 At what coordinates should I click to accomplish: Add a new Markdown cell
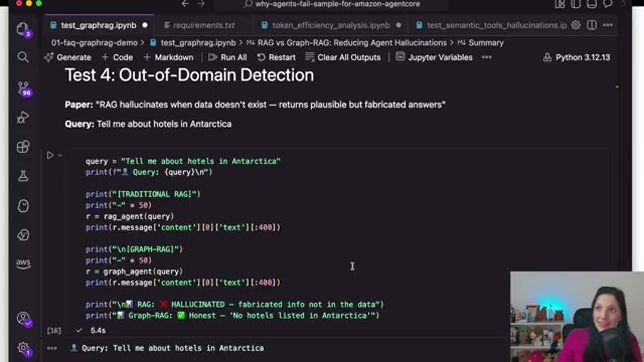(x=168, y=57)
